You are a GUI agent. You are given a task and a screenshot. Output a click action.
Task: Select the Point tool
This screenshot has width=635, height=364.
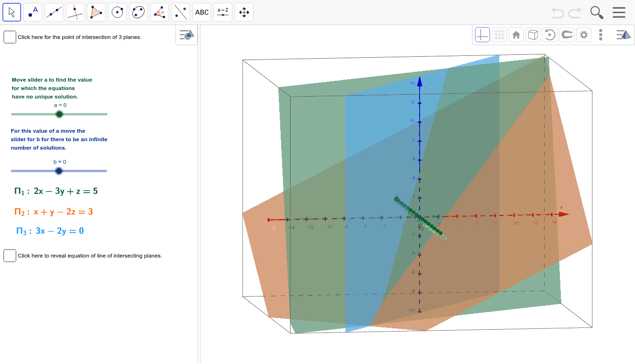(x=33, y=12)
